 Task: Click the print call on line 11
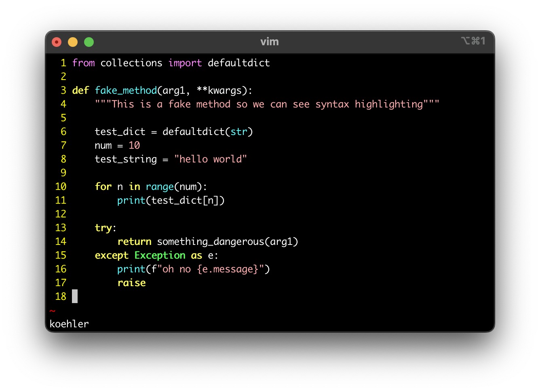tap(131, 200)
